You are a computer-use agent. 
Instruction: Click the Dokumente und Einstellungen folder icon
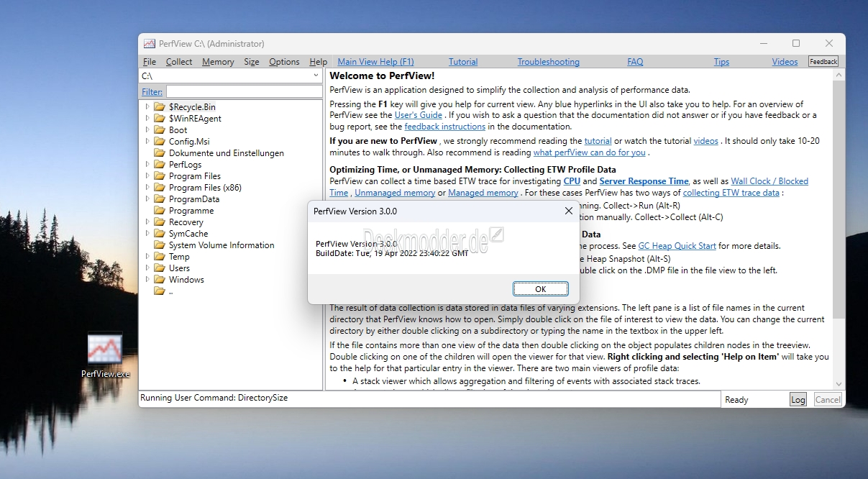tap(160, 153)
